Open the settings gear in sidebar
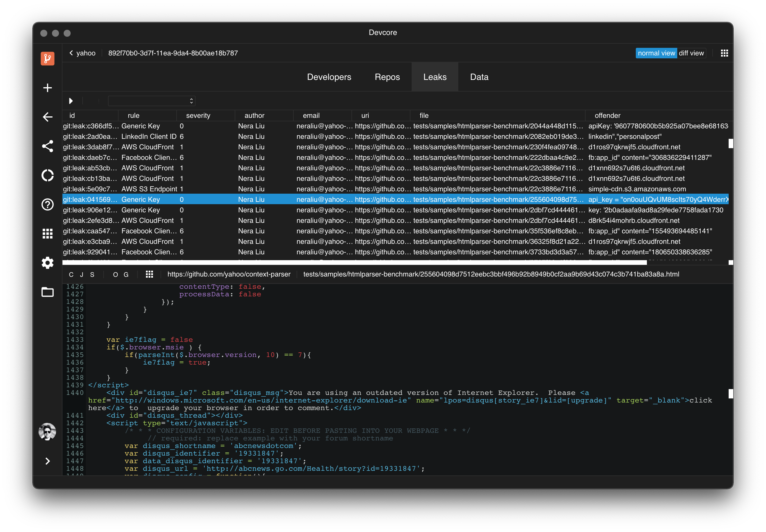This screenshot has width=766, height=532. 47,263
